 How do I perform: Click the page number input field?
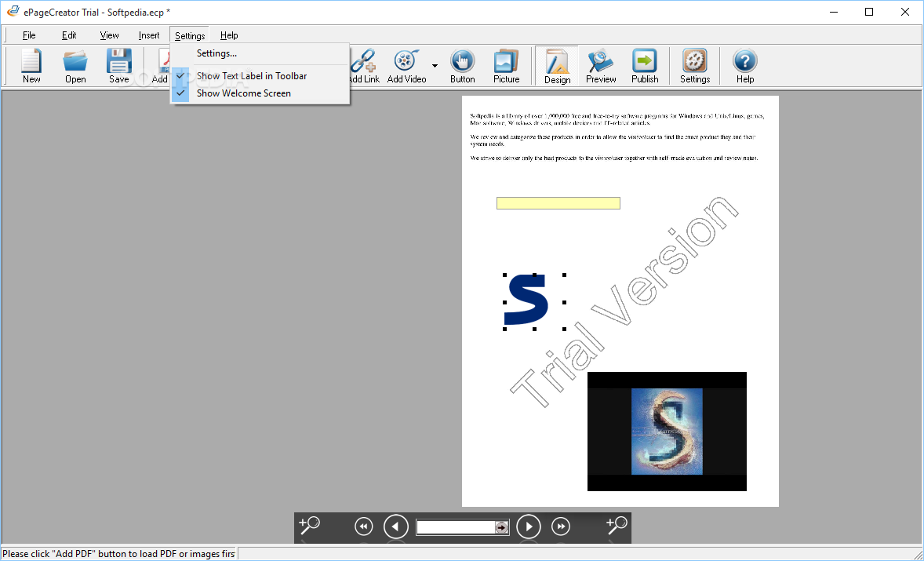[x=456, y=526]
